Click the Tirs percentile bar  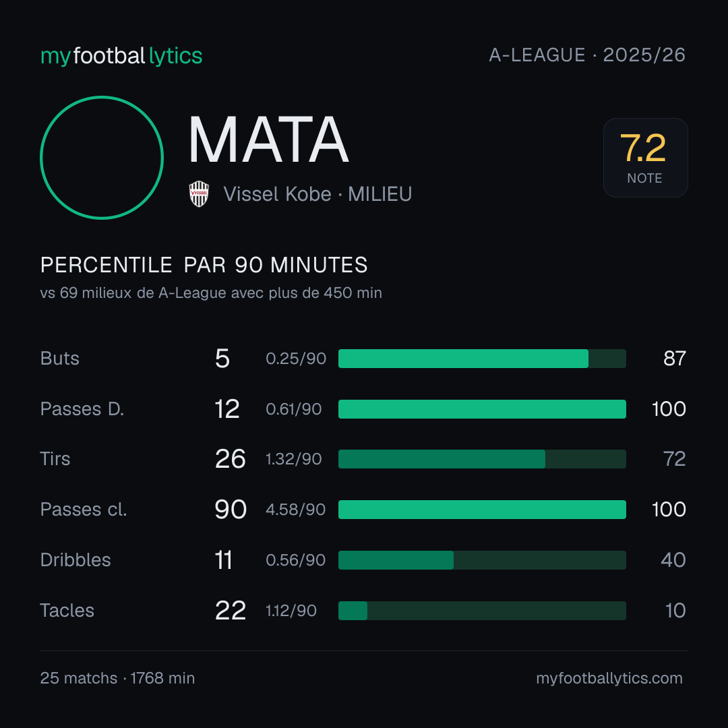482,459
